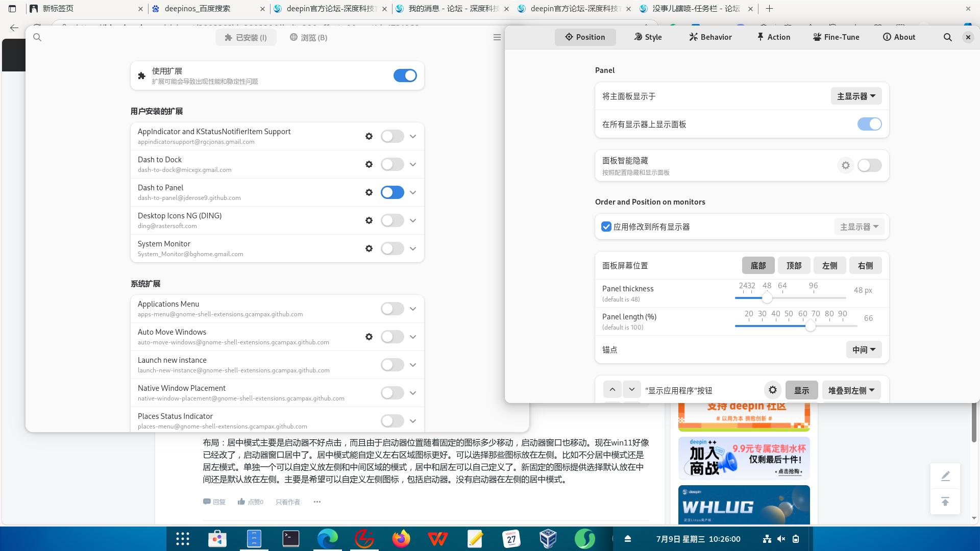Toggle 在所有显示器上显示面板 switch
Screen dimensions: 980x551
pyautogui.click(x=870, y=124)
